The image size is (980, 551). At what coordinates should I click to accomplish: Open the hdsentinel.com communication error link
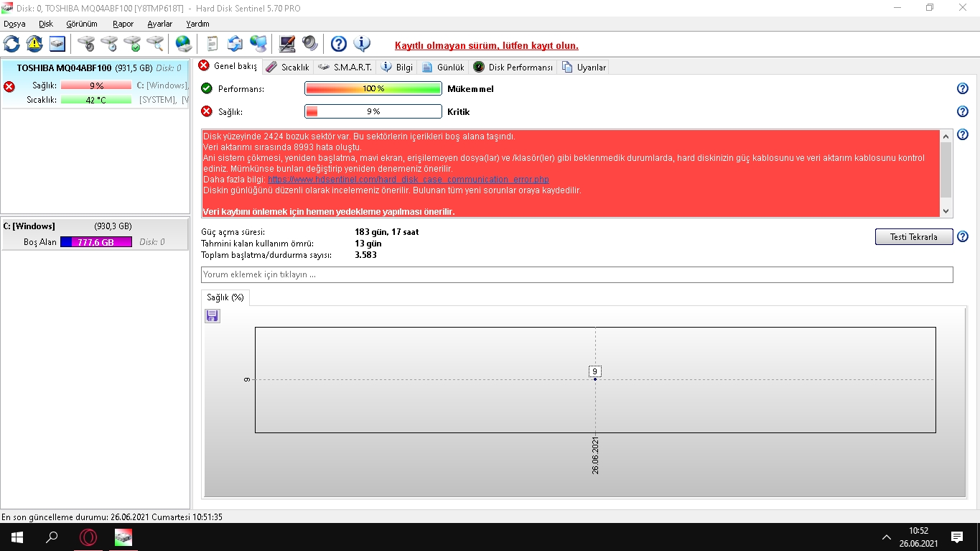coord(409,180)
